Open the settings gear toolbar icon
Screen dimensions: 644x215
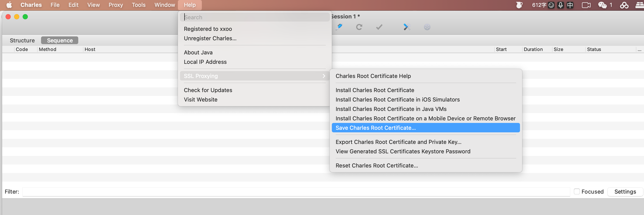tap(427, 27)
